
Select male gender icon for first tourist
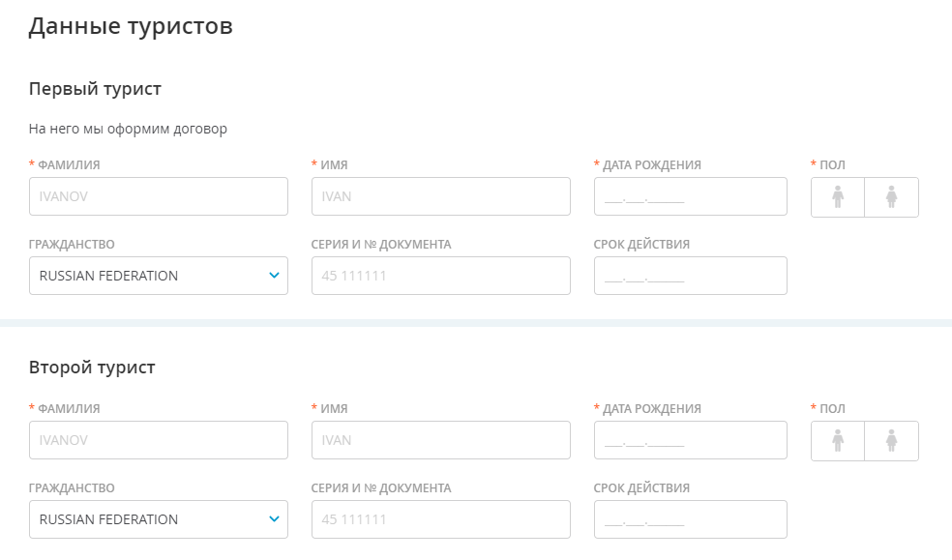click(x=838, y=197)
